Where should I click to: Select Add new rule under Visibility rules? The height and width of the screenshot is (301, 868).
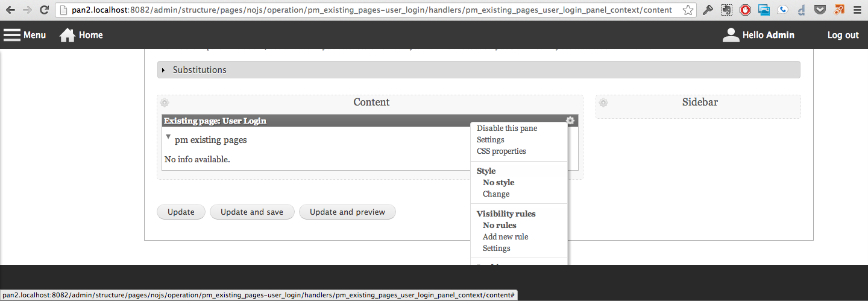coord(506,237)
